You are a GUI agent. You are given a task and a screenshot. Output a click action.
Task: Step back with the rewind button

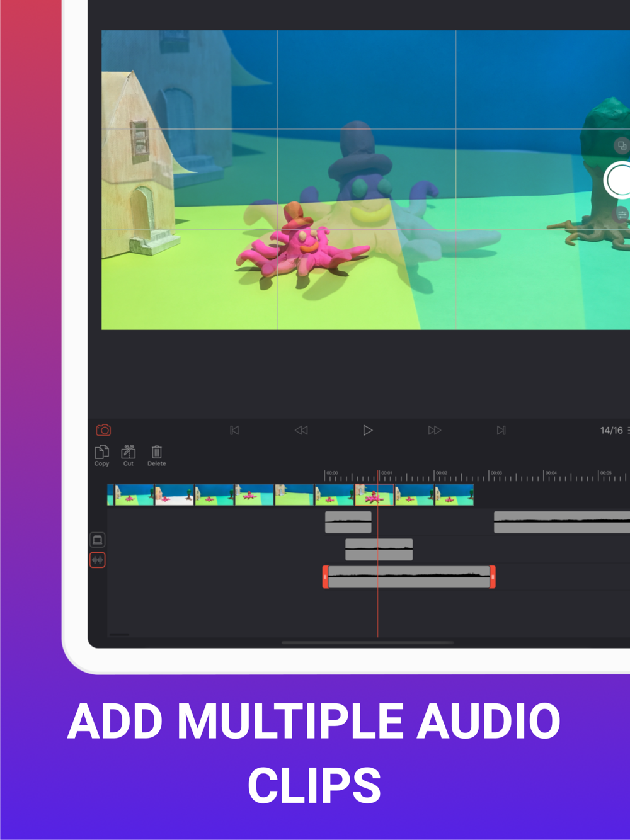coord(301,430)
